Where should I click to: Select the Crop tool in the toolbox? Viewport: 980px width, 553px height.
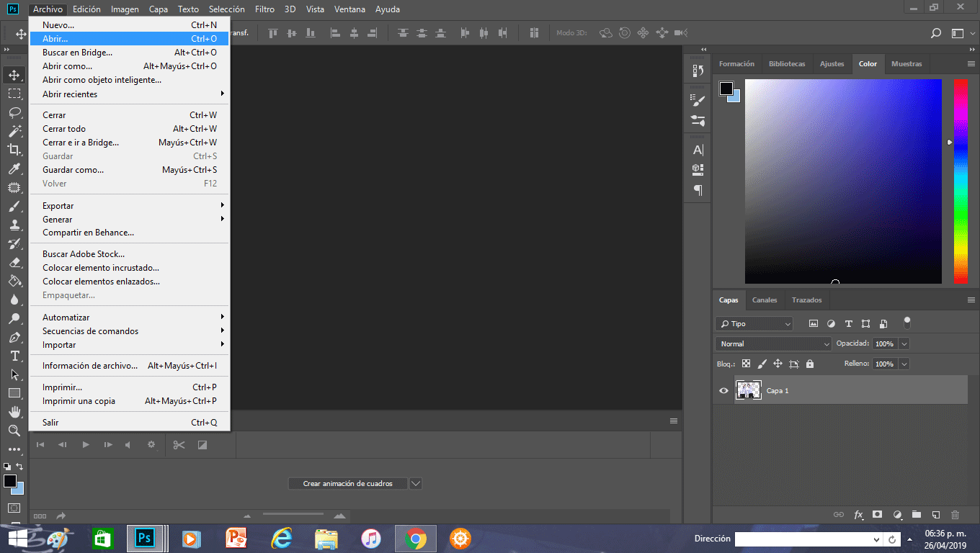[14, 150]
